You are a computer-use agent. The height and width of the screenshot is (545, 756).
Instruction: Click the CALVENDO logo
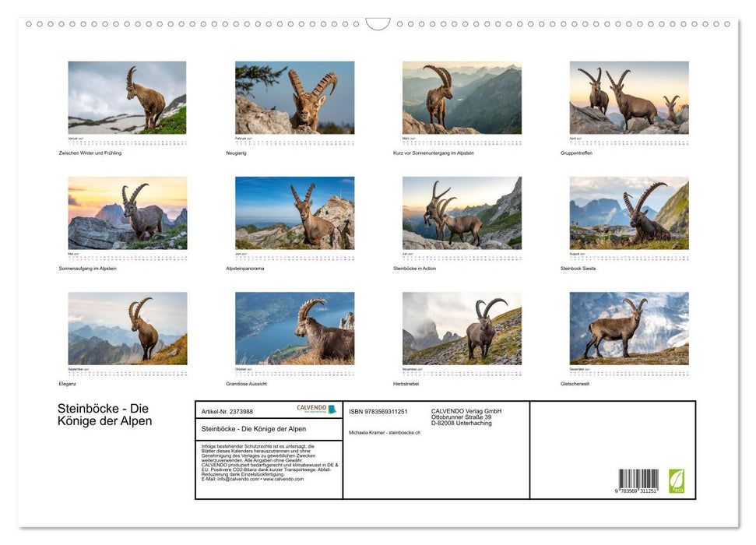(316, 409)
